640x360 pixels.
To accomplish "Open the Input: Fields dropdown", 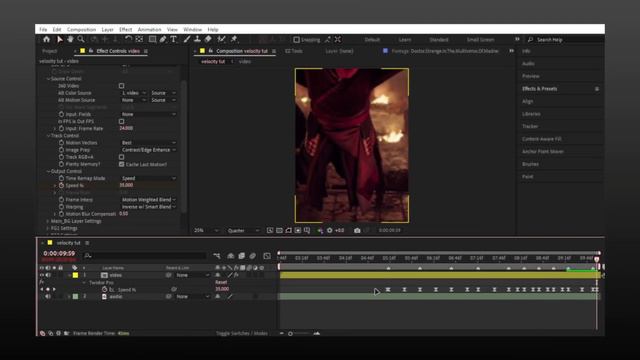I will tap(149, 114).
